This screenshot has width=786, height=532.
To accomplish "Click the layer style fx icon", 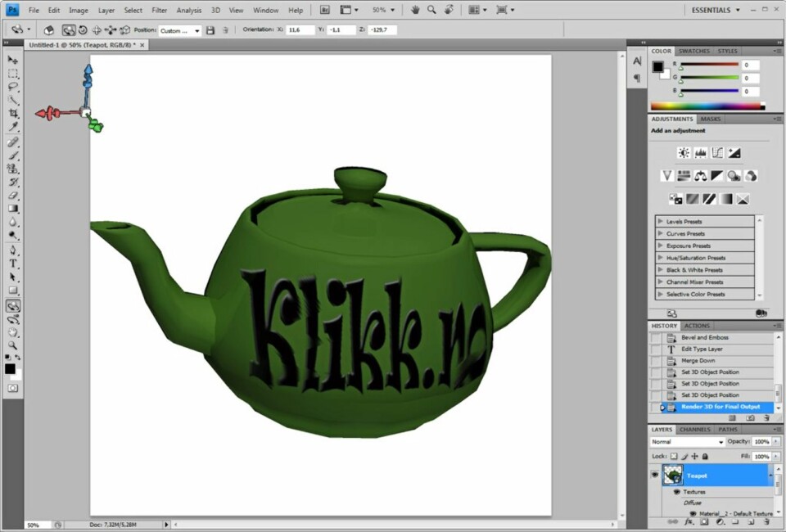I will [x=689, y=521].
